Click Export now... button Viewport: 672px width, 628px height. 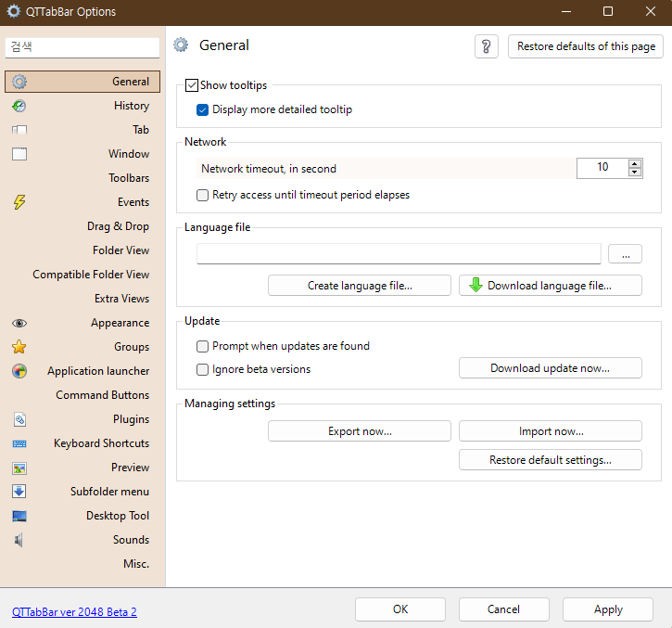[x=360, y=431]
